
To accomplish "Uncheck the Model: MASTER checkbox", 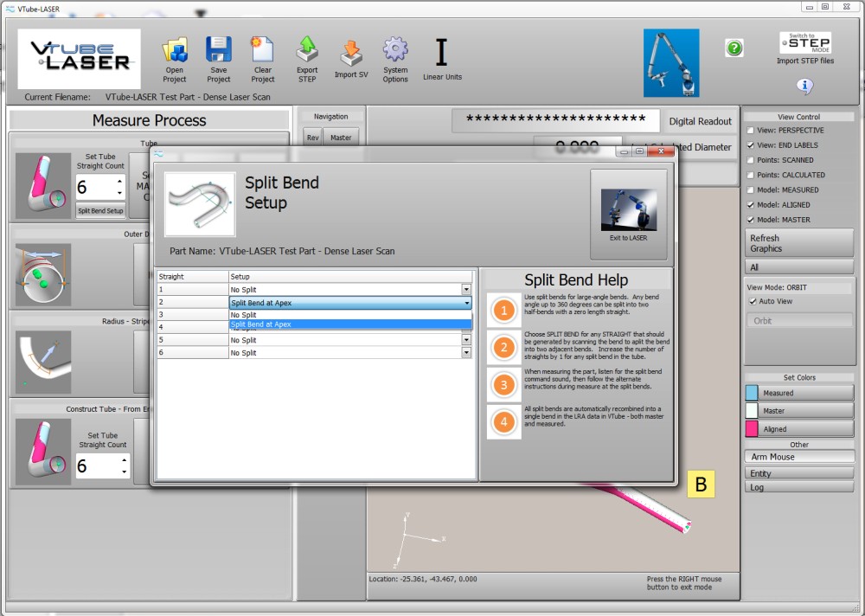I will click(750, 220).
